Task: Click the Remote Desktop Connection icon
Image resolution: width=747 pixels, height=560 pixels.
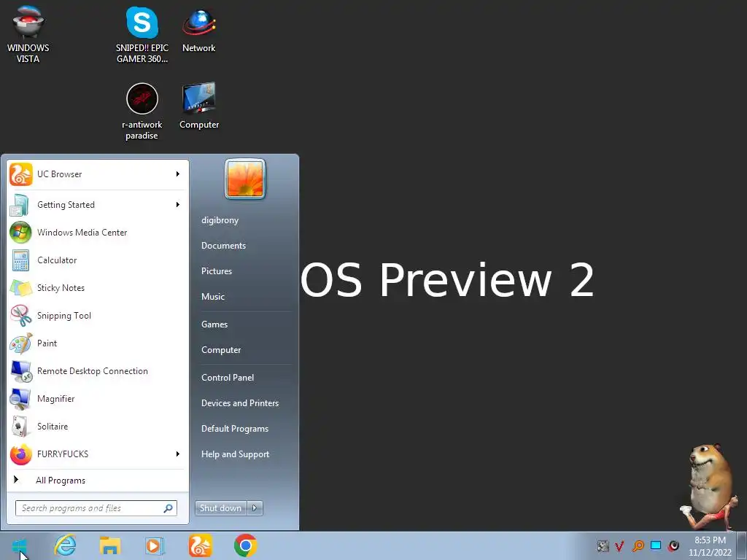Action: point(21,371)
